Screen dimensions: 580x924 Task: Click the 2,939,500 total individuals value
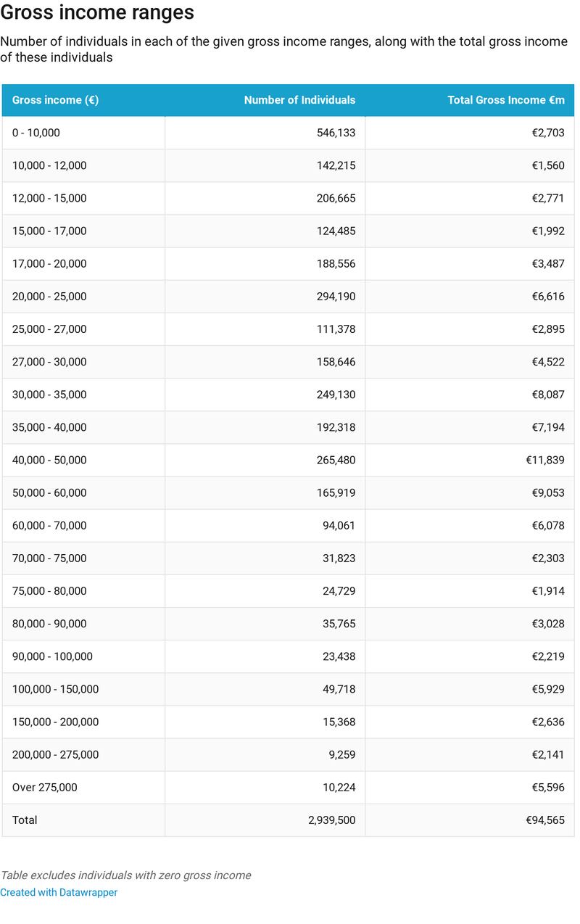coord(331,820)
